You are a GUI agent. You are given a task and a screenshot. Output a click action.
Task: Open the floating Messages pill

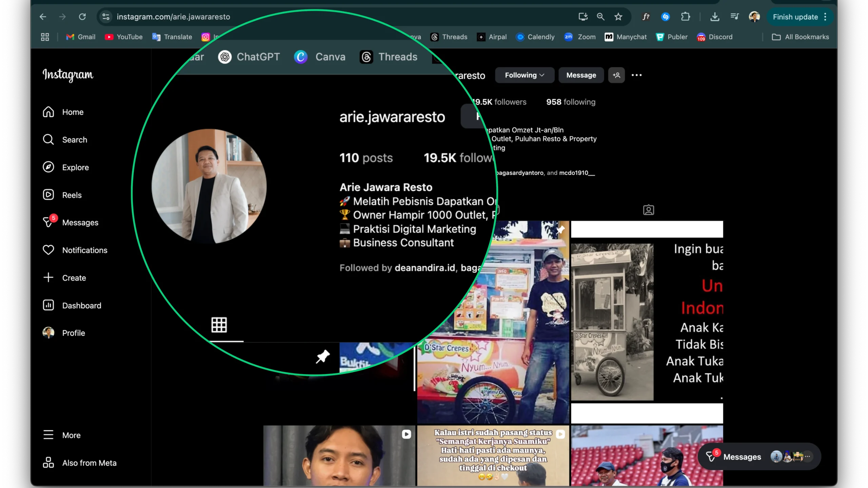(759, 457)
